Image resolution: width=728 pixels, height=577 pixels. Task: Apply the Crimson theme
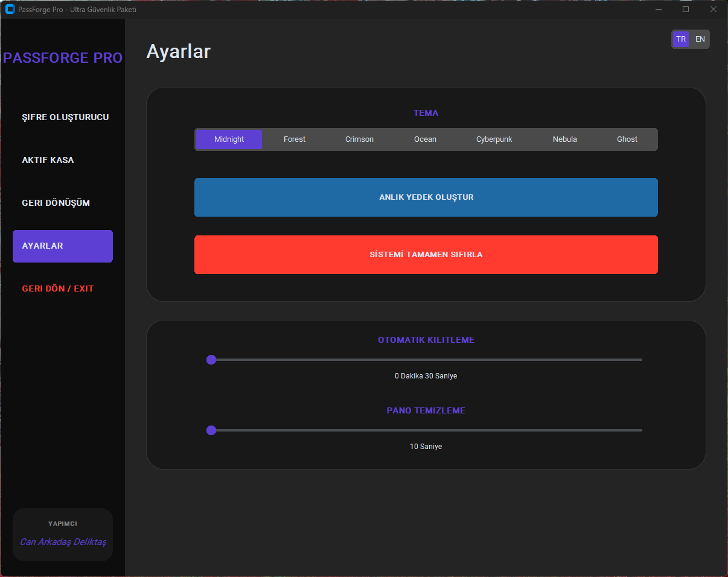click(x=359, y=139)
